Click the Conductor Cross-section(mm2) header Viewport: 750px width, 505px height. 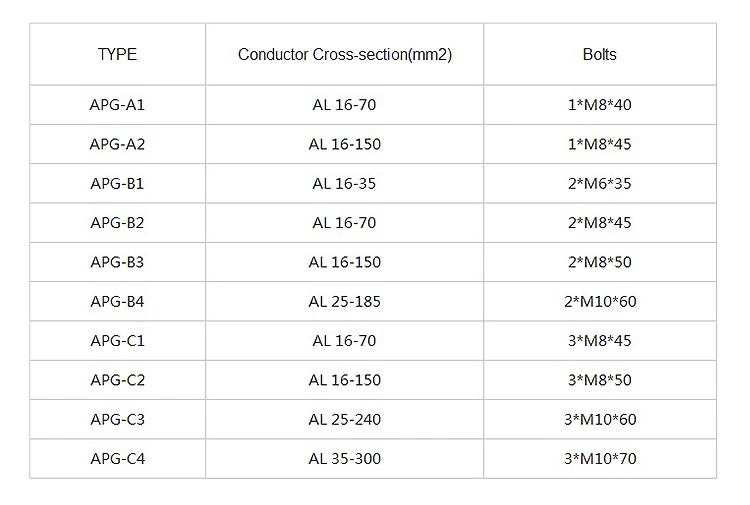coord(345,54)
